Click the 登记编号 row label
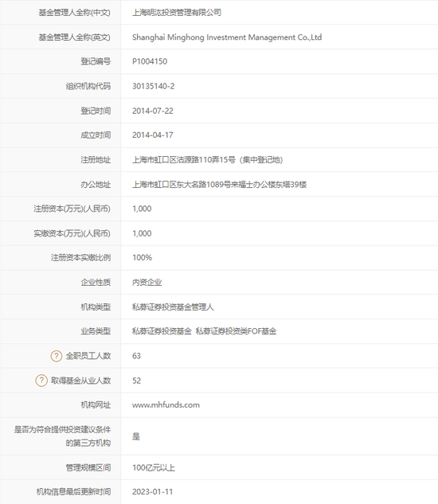The width and height of the screenshot is (438, 504). point(96,61)
